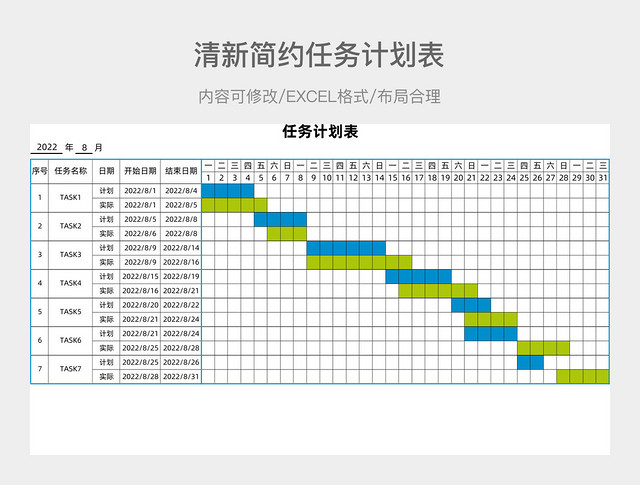Select TASK3 planned end date 2022/8/14
The height and width of the screenshot is (485, 640).
click(181, 248)
